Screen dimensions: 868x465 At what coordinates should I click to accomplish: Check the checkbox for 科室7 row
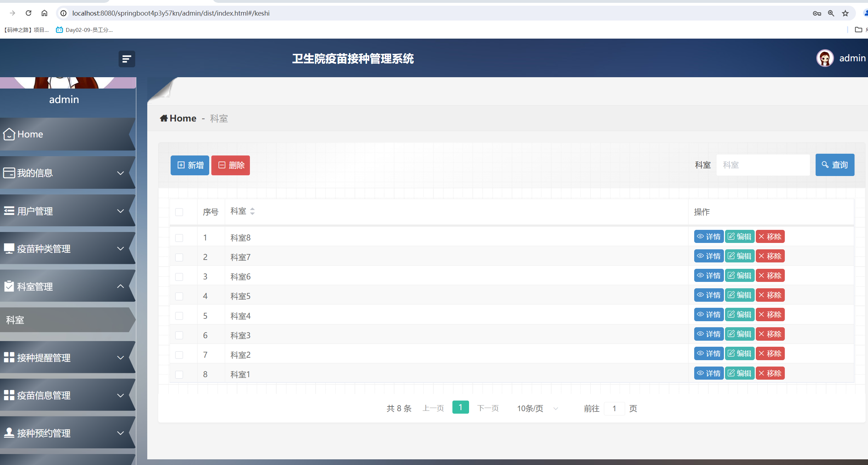tap(179, 257)
